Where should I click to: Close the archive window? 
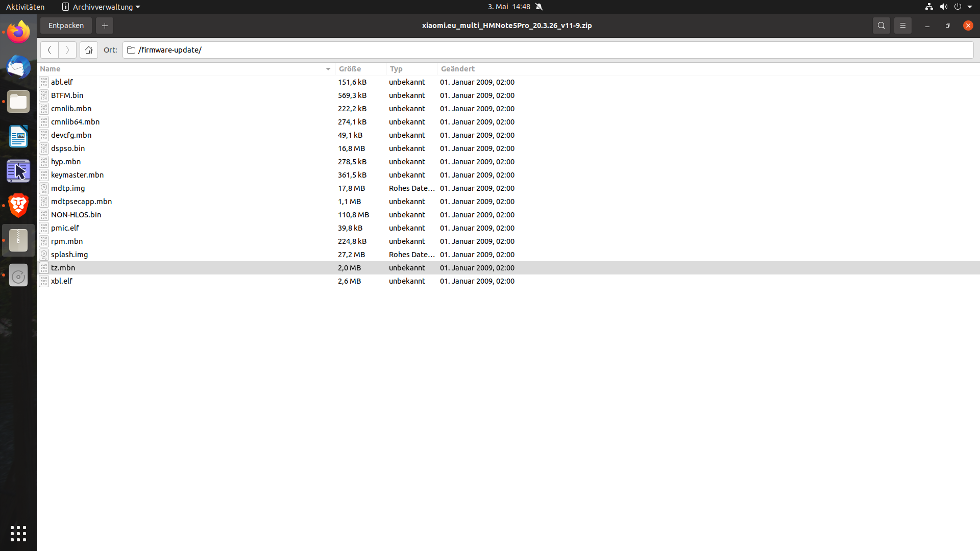click(968, 26)
